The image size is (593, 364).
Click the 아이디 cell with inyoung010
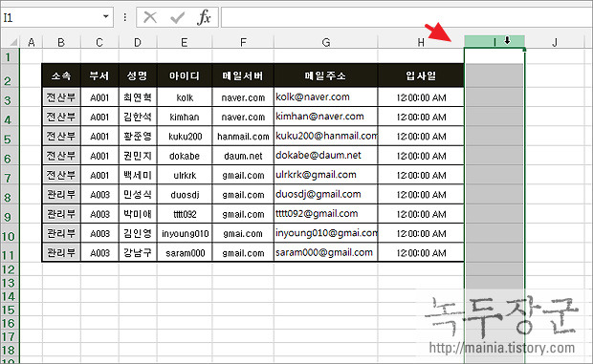pos(185,233)
